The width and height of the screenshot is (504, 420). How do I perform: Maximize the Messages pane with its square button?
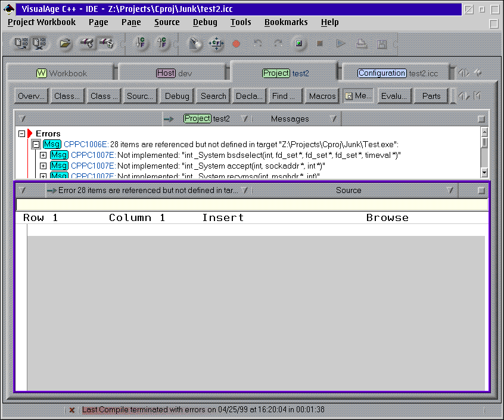[x=481, y=119]
